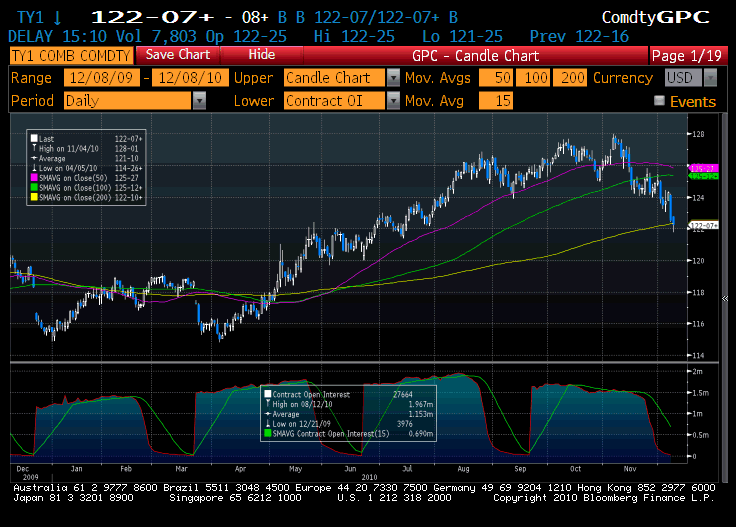Click the Range start date field

click(100, 78)
